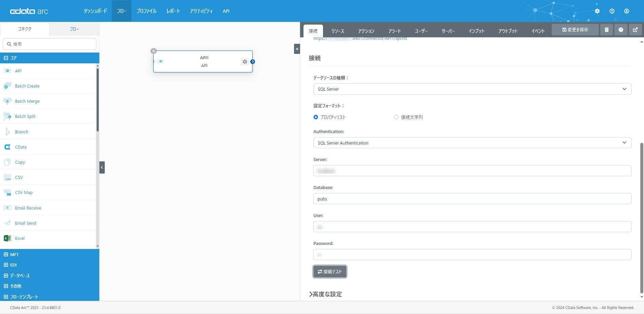This screenshot has width=644, height=314.
Task: Select the Email Send connector icon
Action: [7, 223]
